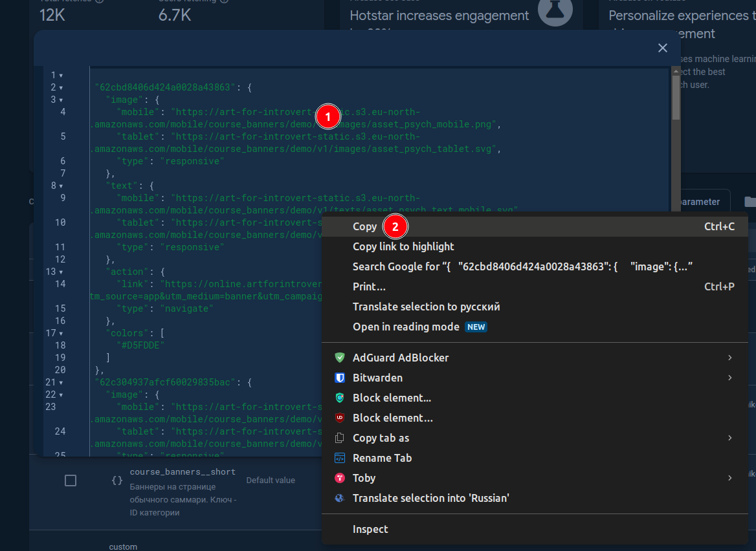
Task: Click the JSON editor vertical scrollbar thumb
Action: [676, 97]
